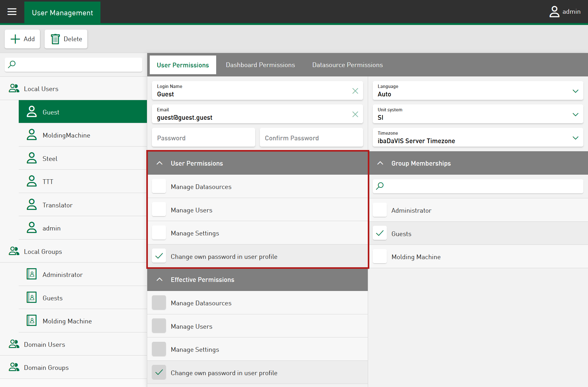Click the Add user button
Image resolution: width=588 pixels, height=387 pixels.
(x=22, y=39)
